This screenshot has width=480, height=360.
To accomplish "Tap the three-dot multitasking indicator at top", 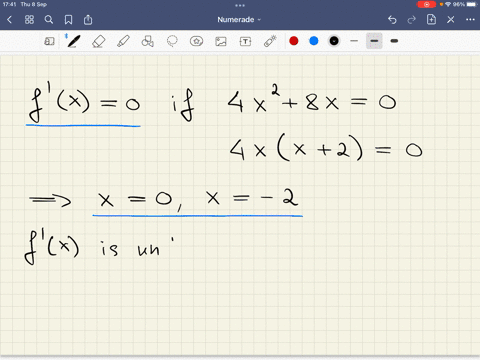I will 240,5.
